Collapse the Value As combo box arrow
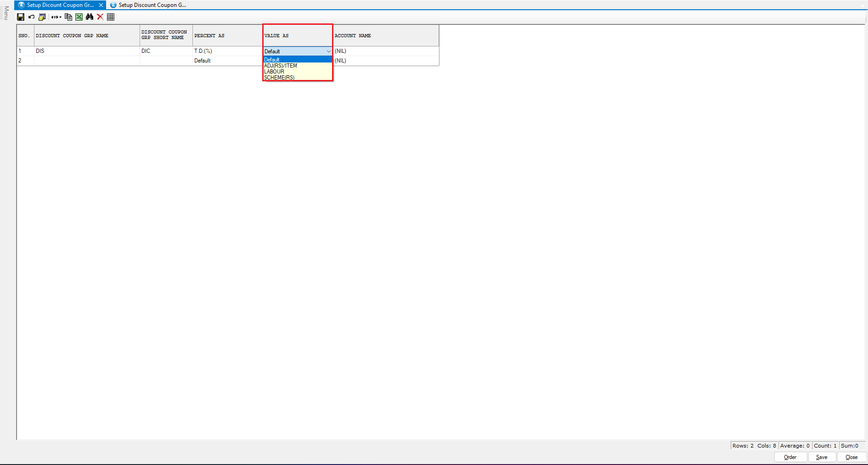868x465 pixels. point(328,51)
